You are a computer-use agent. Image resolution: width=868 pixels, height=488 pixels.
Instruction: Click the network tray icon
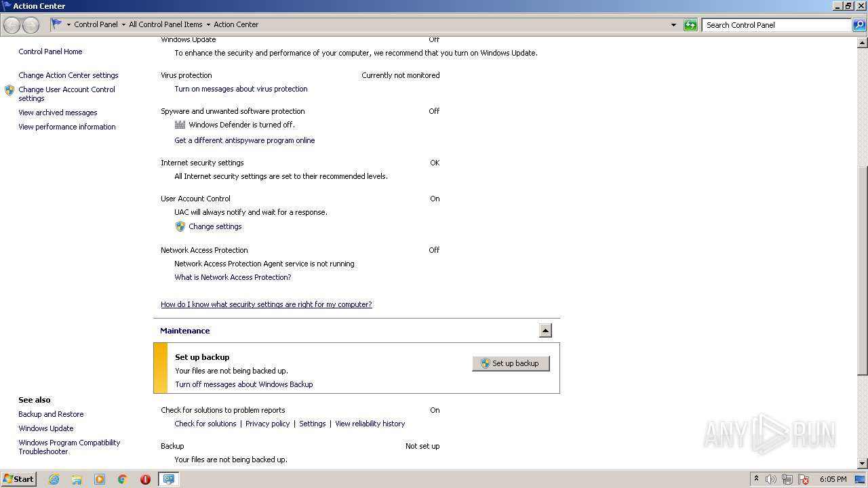click(787, 479)
